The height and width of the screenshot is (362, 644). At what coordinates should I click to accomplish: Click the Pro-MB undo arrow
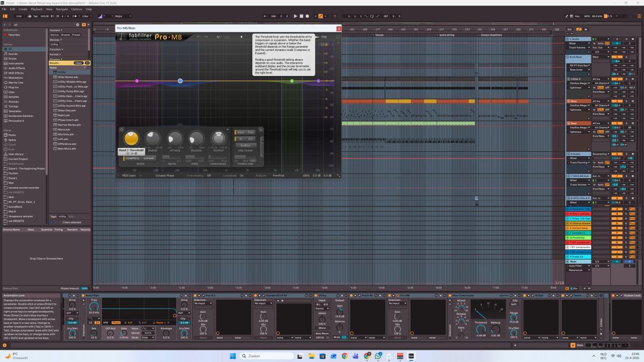tap(198, 37)
